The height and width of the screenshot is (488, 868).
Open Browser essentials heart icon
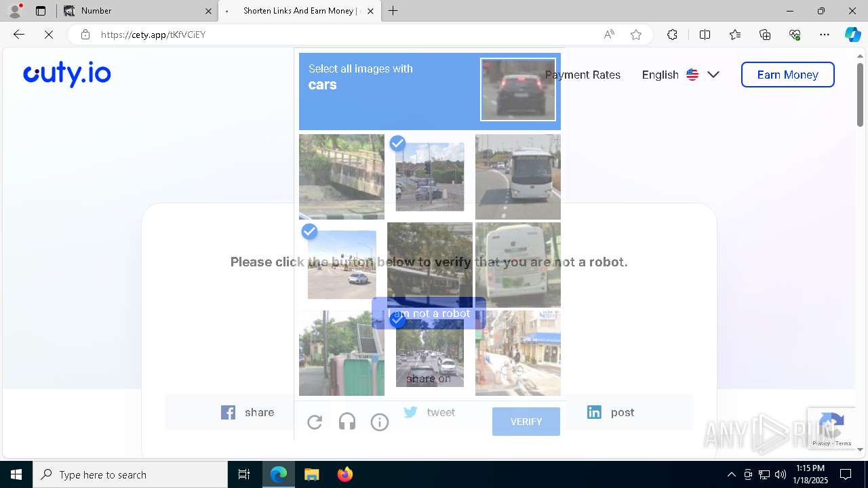795,35
